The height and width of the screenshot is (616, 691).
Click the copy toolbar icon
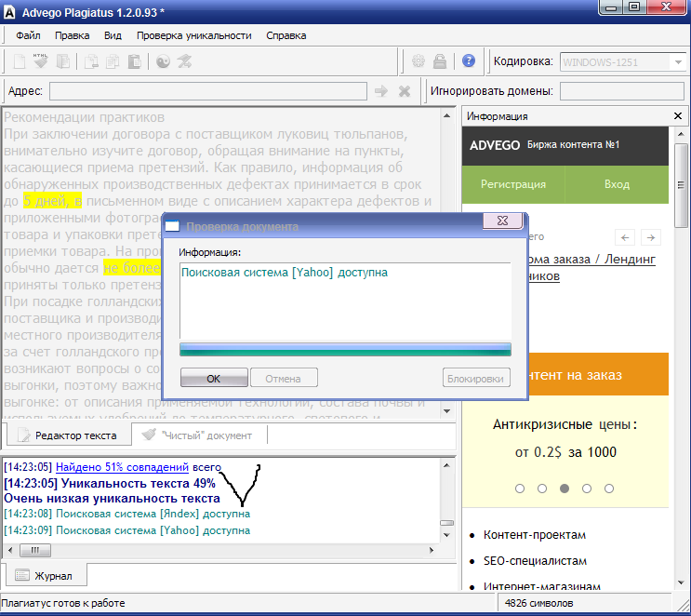[113, 61]
